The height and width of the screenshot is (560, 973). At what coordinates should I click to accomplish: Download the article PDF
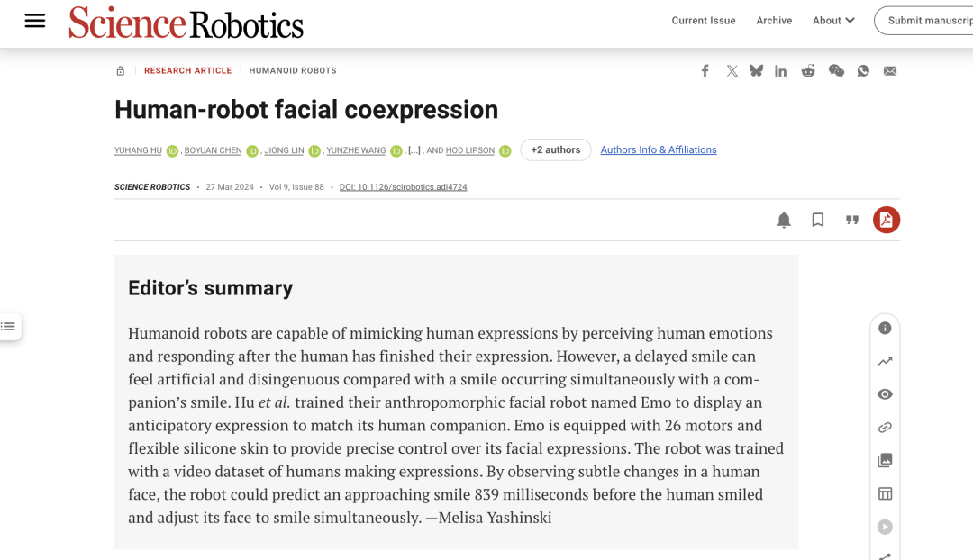(887, 220)
